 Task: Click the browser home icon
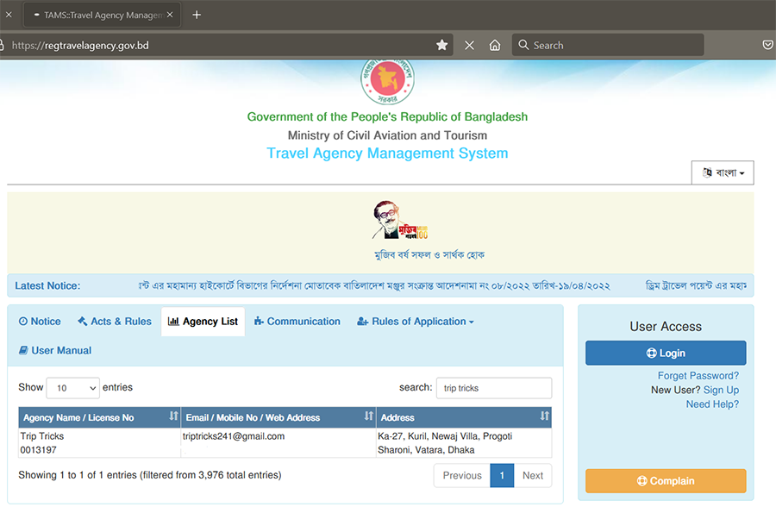click(x=495, y=45)
